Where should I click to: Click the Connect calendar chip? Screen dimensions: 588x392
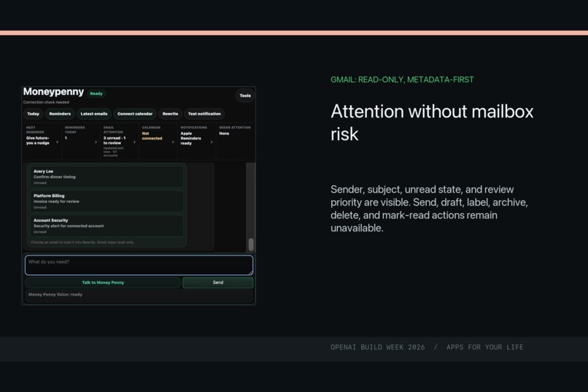point(135,114)
